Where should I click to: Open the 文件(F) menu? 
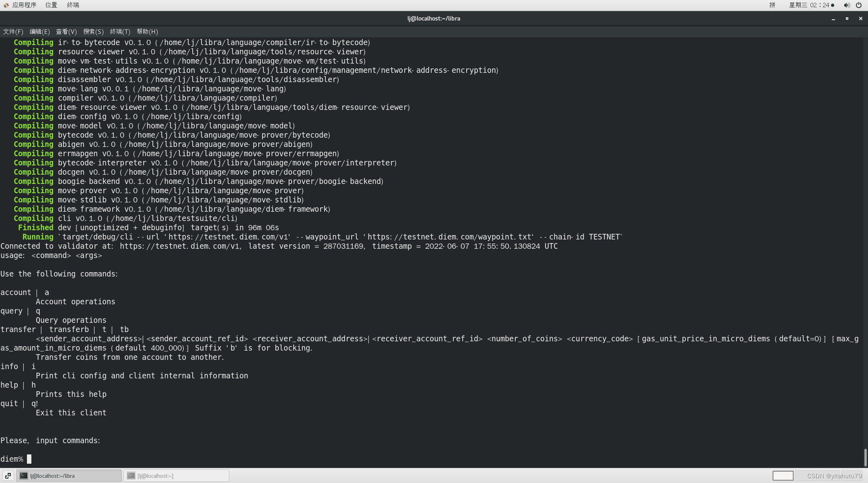click(13, 31)
